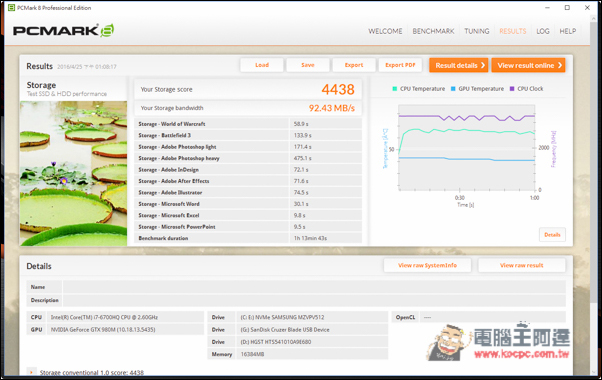
Task: Open View raw SystemInfo
Action: click(x=427, y=265)
